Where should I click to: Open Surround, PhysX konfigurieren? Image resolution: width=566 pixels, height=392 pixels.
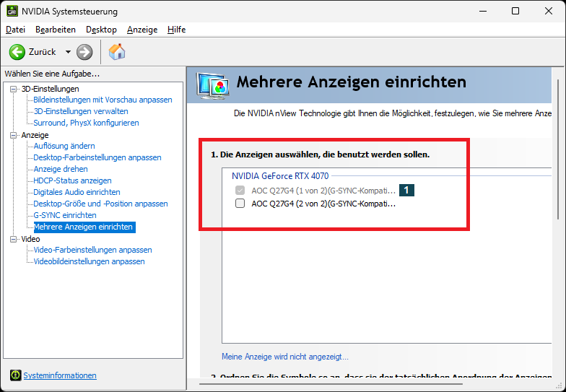pos(87,123)
